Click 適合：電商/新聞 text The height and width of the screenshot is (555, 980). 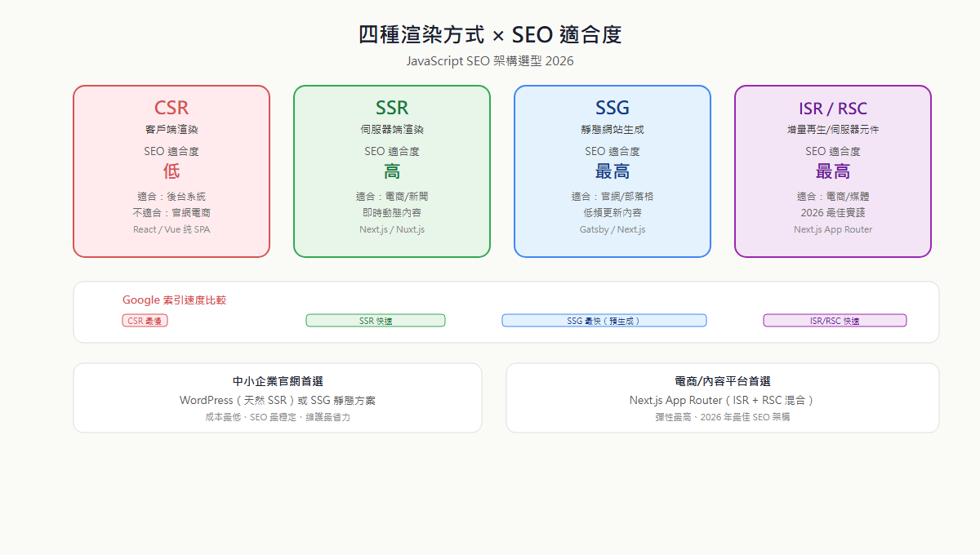pos(392,197)
